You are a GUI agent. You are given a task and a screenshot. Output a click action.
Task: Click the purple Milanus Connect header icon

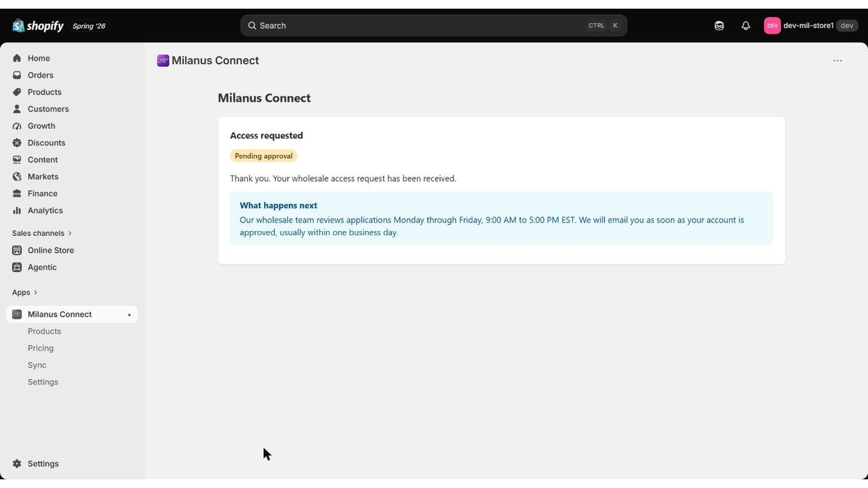click(x=163, y=60)
